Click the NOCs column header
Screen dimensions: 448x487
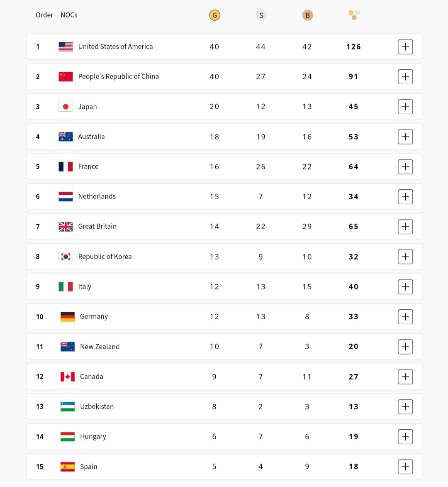(x=69, y=15)
